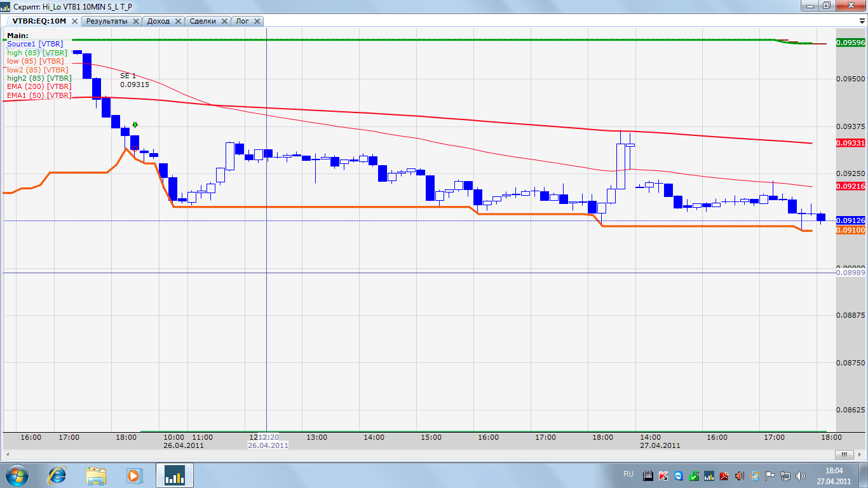Open the tab list dropdown arrow
This screenshot has height=488, width=868.
862,21
